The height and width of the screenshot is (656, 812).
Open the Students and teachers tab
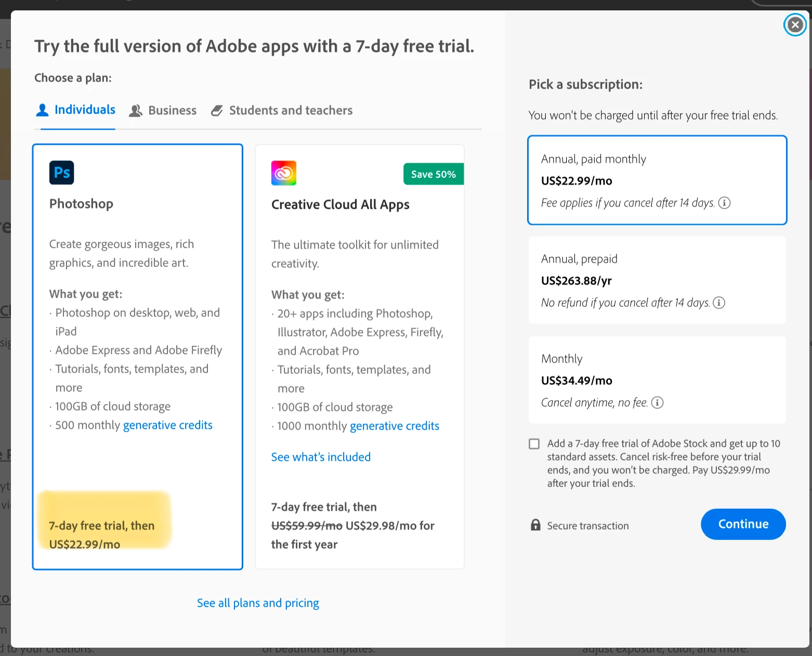pyautogui.click(x=282, y=111)
